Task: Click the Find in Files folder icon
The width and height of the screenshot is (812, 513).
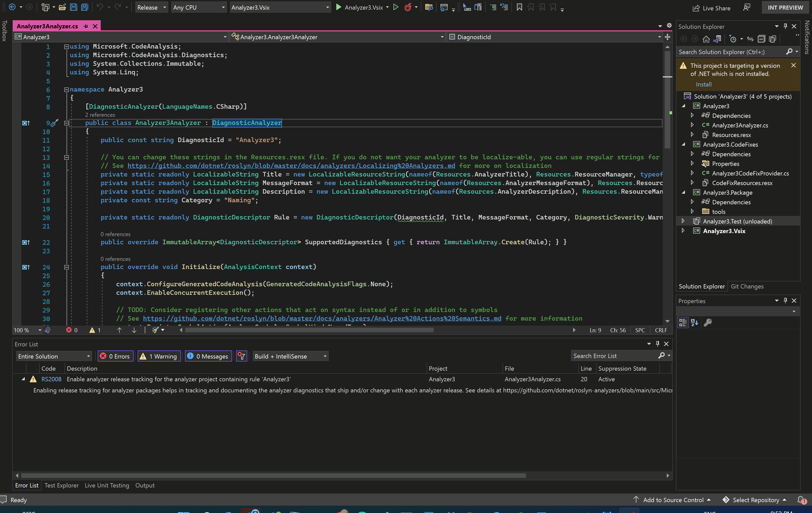Action: [429, 7]
